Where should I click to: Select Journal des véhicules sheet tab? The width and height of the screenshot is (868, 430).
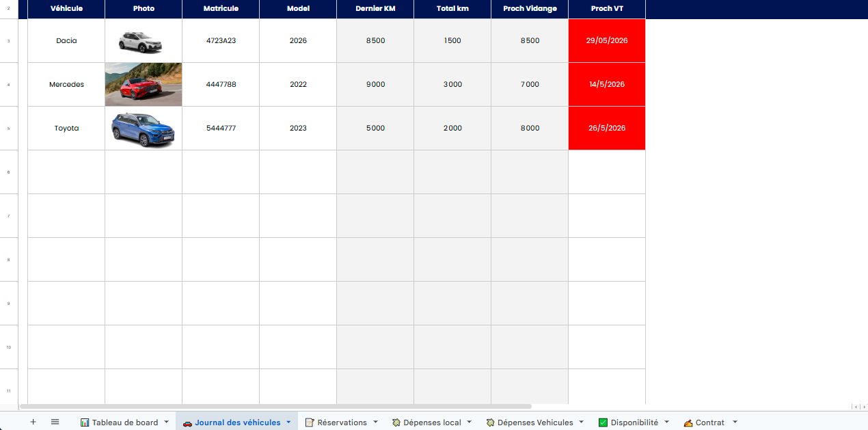tap(237, 422)
